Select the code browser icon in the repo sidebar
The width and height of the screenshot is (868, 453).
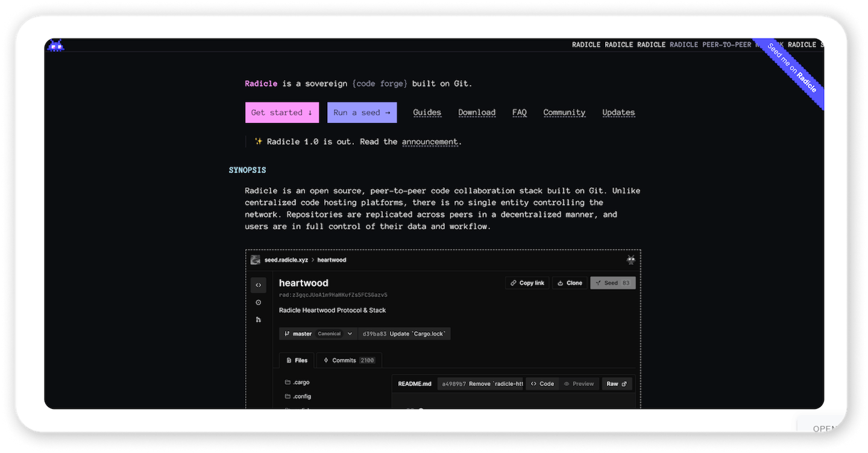pos(258,285)
